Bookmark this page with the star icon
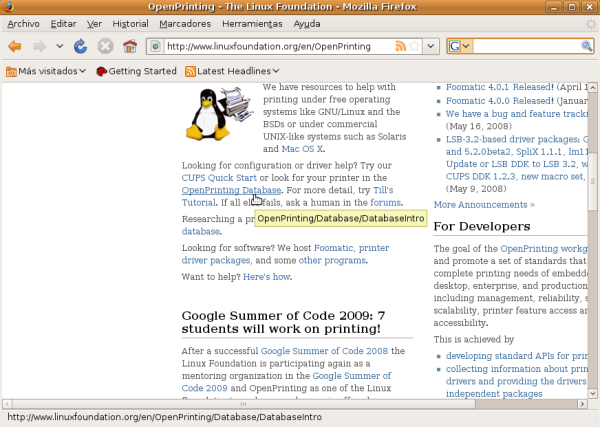Image resolution: width=600 pixels, height=427 pixels. click(416, 46)
